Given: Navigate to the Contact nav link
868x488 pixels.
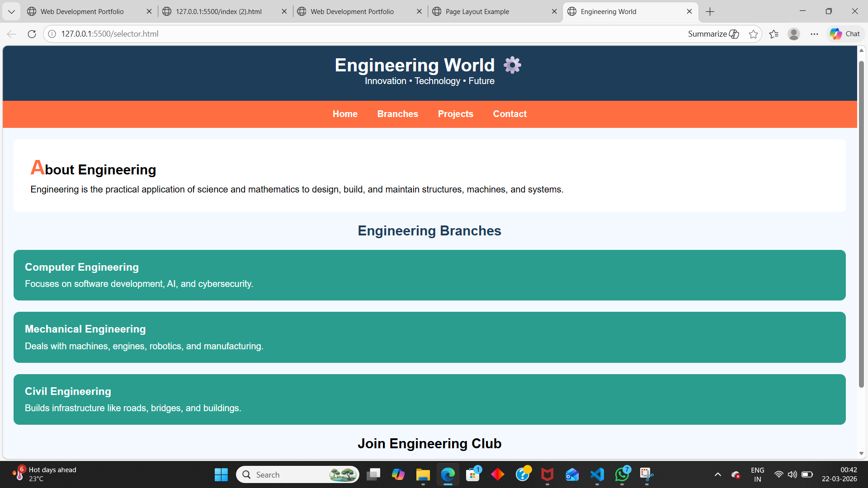Looking at the screenshot, I should [509, 114].
